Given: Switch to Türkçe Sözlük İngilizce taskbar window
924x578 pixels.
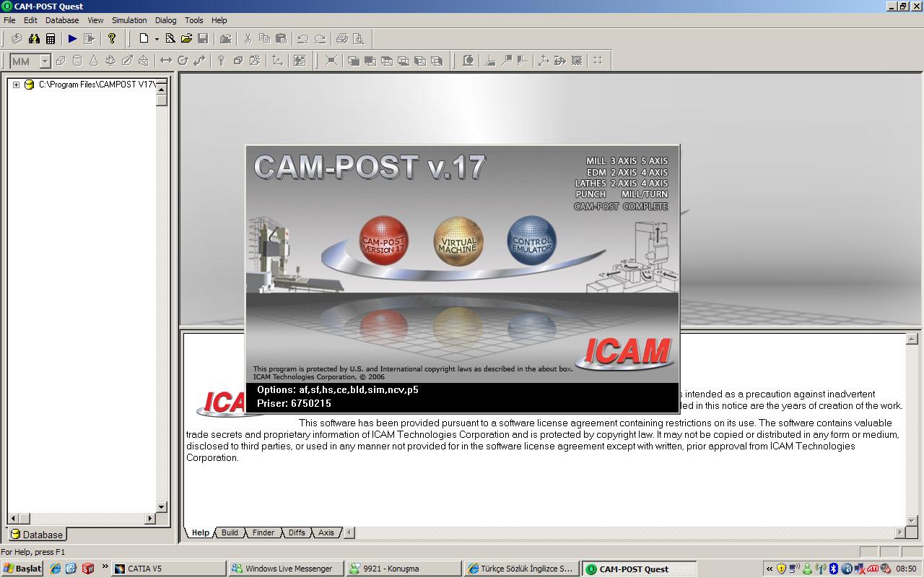Looking at the screenshot, I should [520, 569].
